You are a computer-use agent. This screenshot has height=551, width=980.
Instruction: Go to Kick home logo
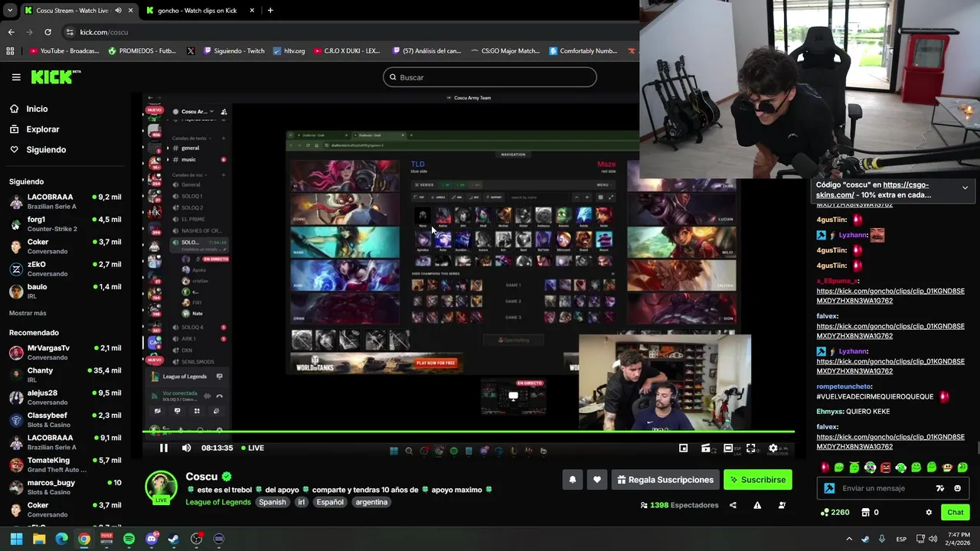click(55, 77)
